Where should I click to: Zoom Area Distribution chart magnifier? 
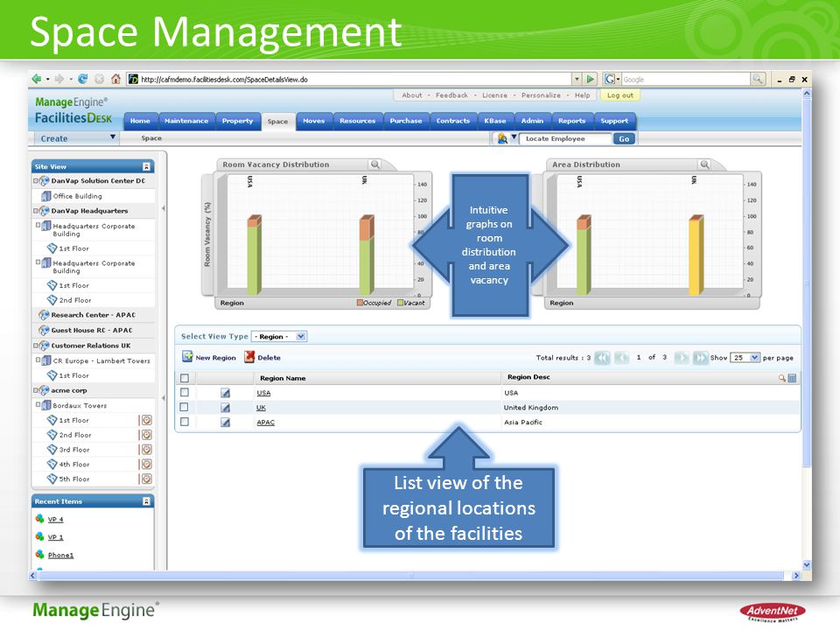(x=705, y=164)
